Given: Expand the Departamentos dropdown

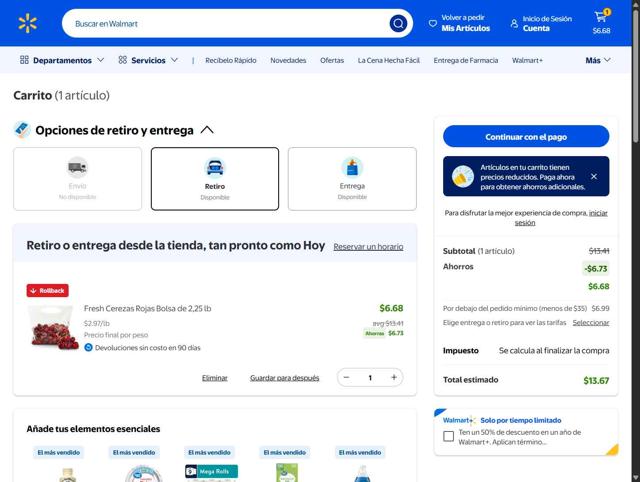Looking at the screenshot, I should [x=62, y=60].
